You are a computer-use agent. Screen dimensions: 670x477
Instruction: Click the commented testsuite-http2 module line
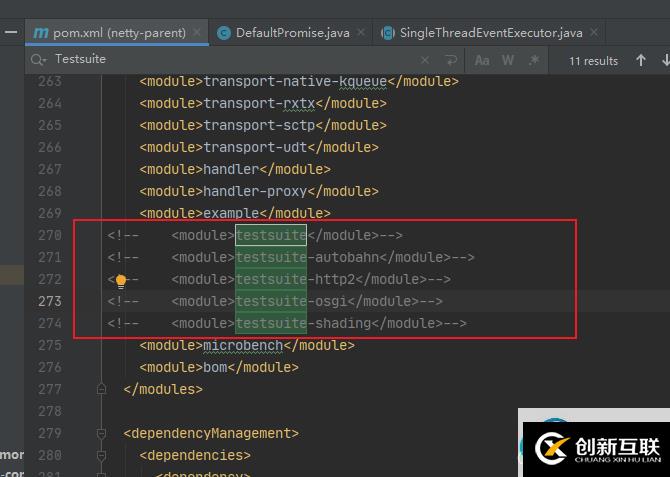[279, 280]
